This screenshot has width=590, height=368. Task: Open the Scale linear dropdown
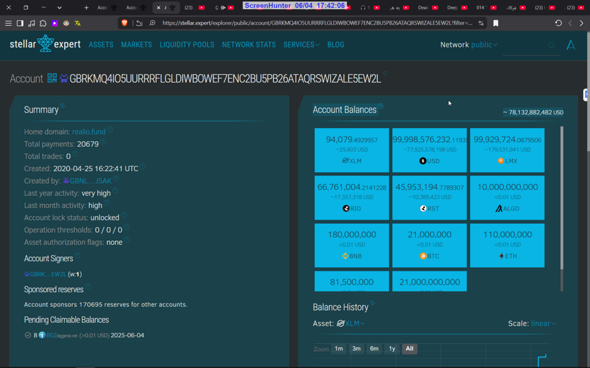543,324
